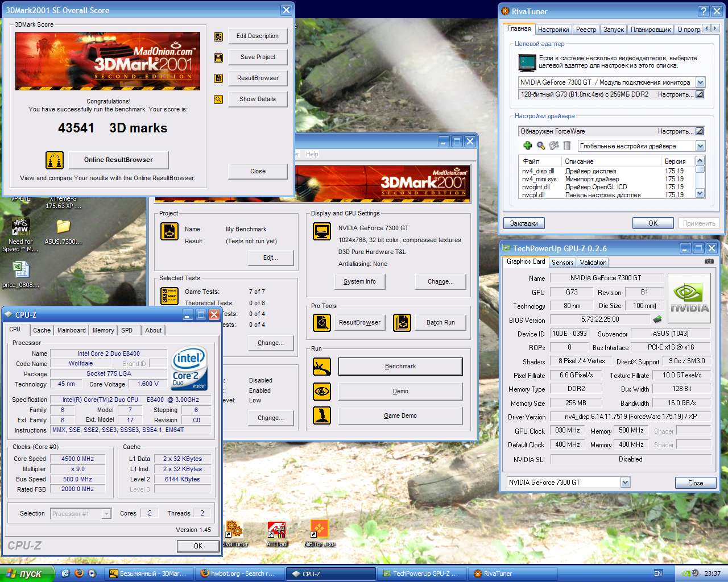Click the Help menu in the 3DMark window
This screenshot has height=582, width=728.
312,154
